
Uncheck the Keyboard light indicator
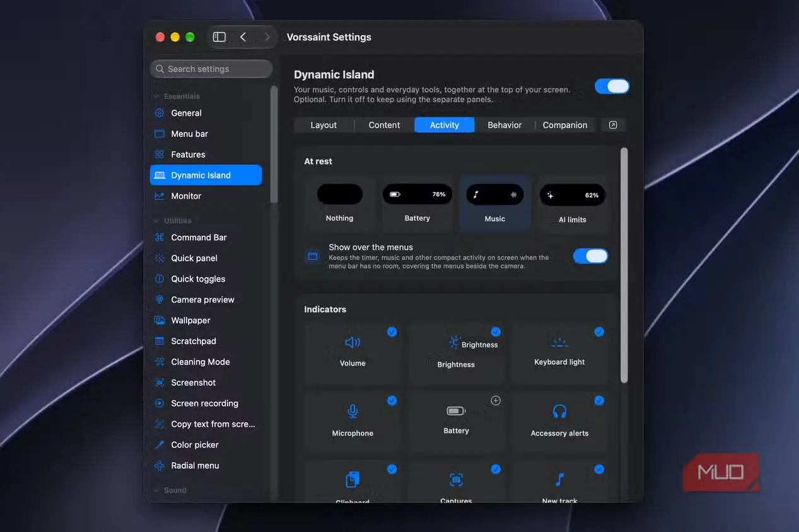point(599,332)
